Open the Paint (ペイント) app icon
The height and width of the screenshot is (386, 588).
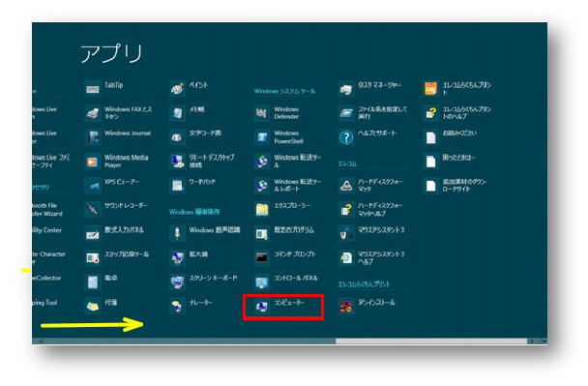click(x=177, y=89)
